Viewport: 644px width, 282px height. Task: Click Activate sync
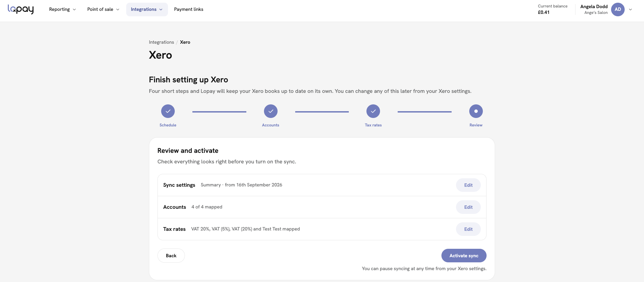464,256
